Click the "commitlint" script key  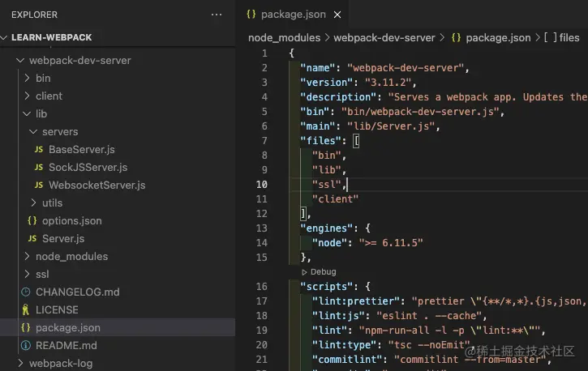pos(347,360)
